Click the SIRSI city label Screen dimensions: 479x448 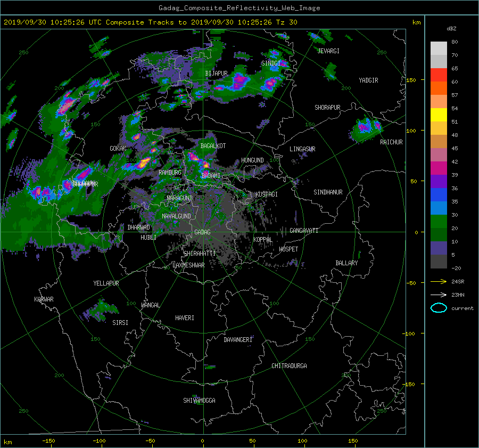click(x=120, y=323)
